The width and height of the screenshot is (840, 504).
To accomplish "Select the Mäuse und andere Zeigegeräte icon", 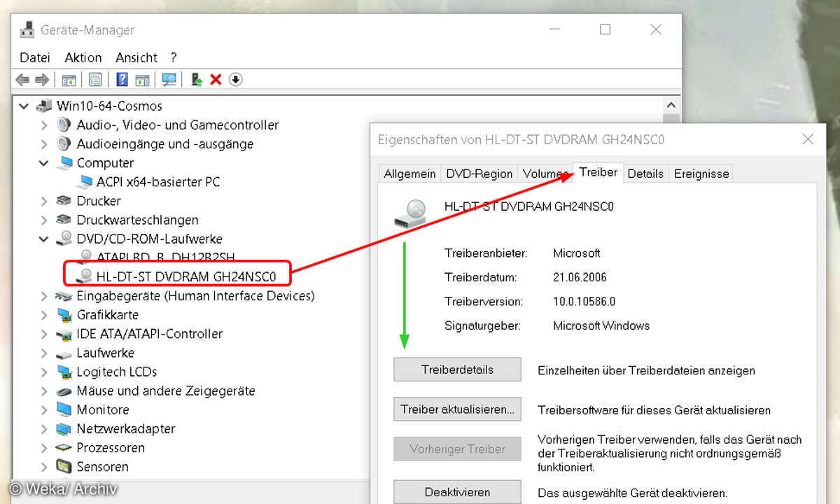I will click(64, 391).
